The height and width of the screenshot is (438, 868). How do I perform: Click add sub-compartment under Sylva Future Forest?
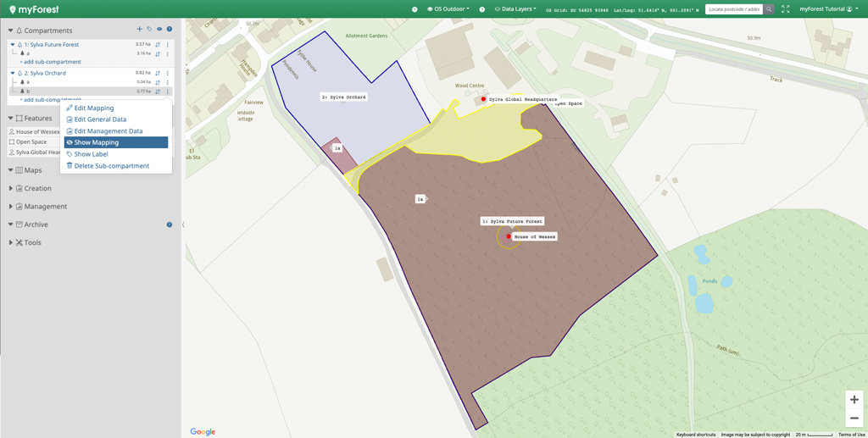pos(51,62)
